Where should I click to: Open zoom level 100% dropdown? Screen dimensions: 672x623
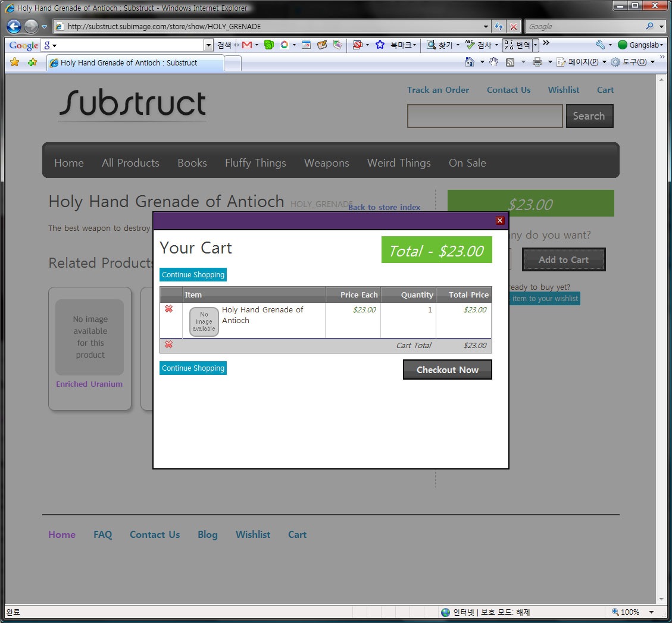tap(651, 612)
